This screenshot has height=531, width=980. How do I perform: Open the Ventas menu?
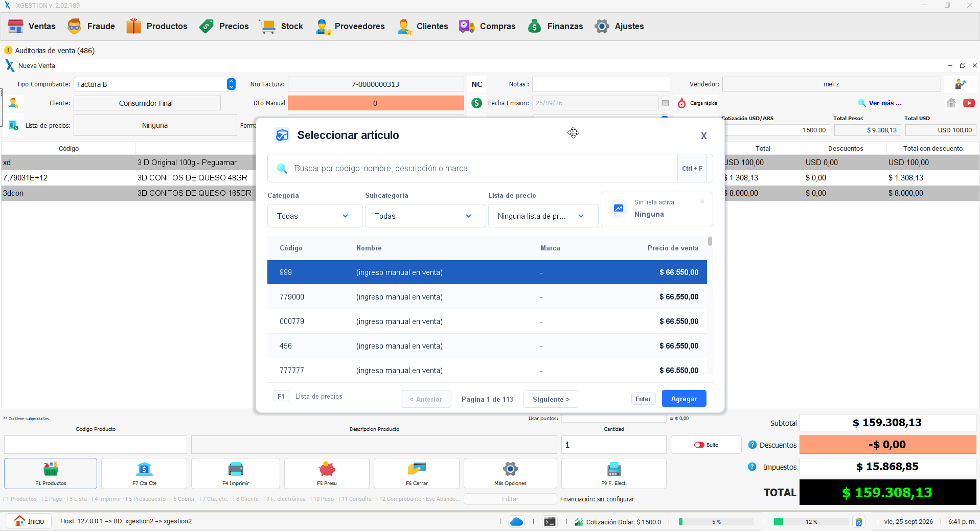point(32,26)
